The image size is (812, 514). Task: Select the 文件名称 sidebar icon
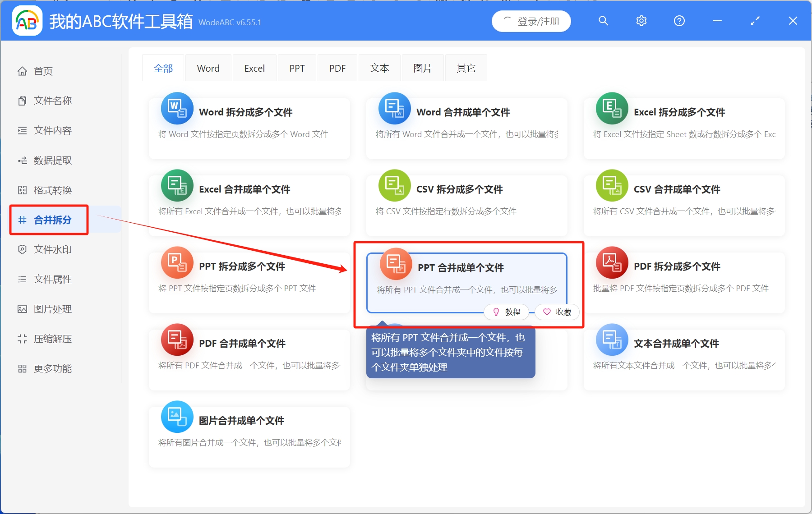click(x=22, y=101)
